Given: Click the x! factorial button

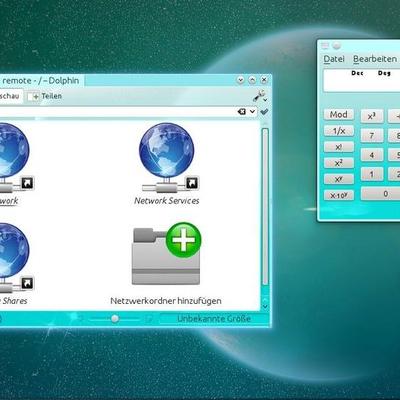Looking at the screenshot, I should click(339, 147).
